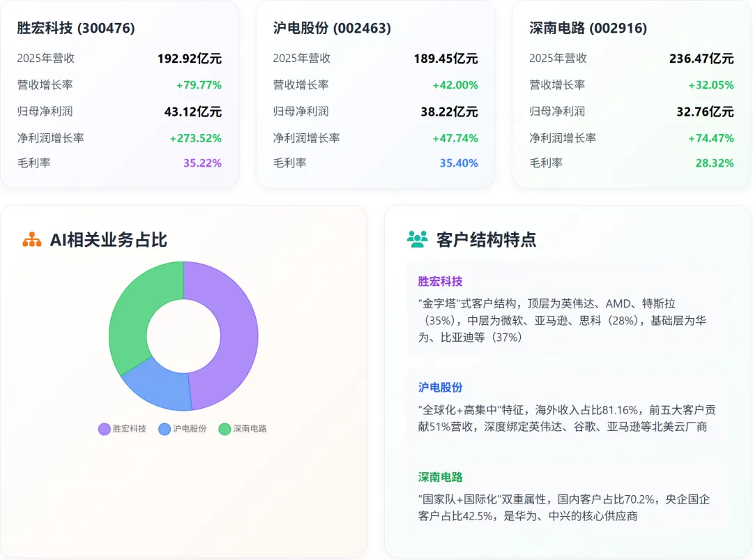The width and height of the screenshot is (753, 560).
Task: Click the +32.05% growth value
Action: point(711,85)
